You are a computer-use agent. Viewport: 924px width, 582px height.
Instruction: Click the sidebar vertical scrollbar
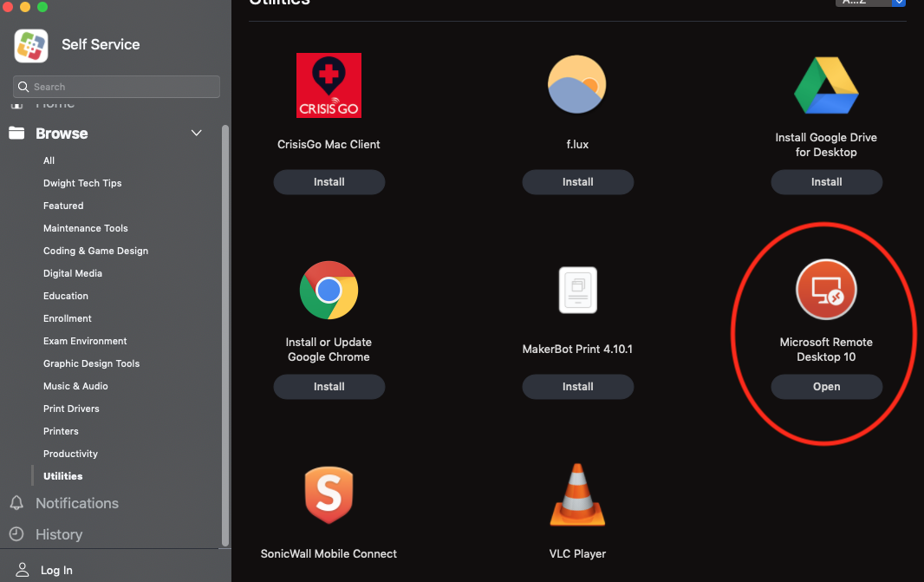coord(224,335)
